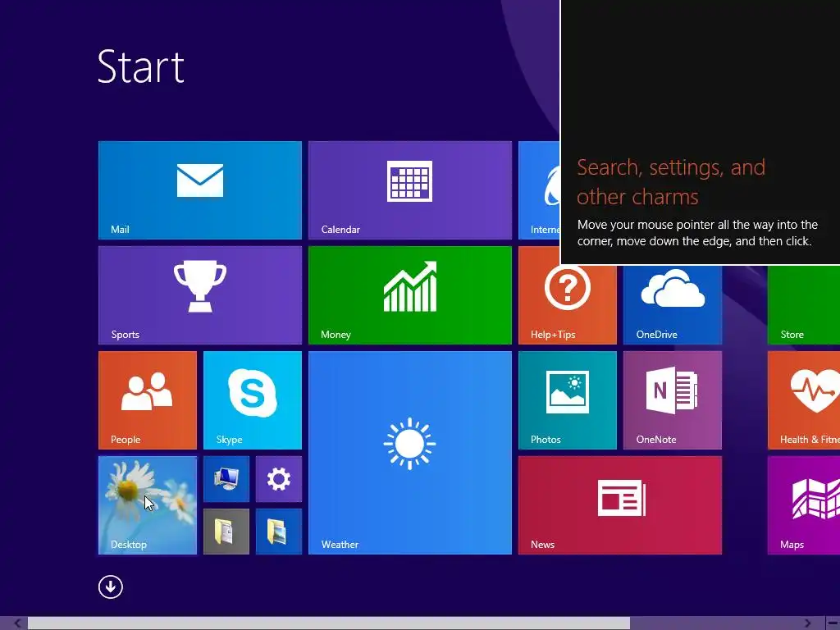Viewport: 840px width, 630px height.
Task: Open the People tile
Action: pyautogui.click(x=148, y=400)
